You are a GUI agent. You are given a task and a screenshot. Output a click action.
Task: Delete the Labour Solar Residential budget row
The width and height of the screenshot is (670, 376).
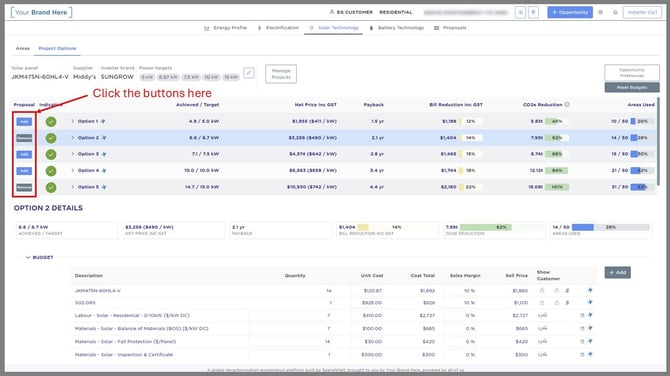click(x=582, y=316)
